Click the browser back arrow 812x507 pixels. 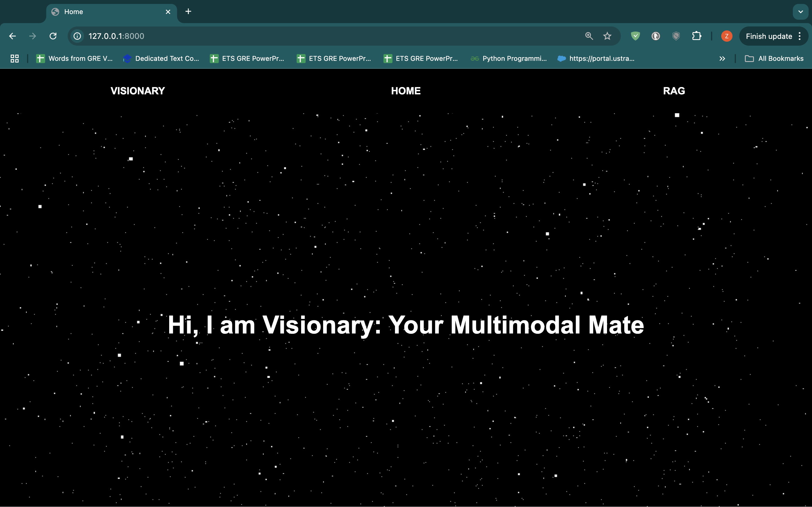click(x=12, y=36)
